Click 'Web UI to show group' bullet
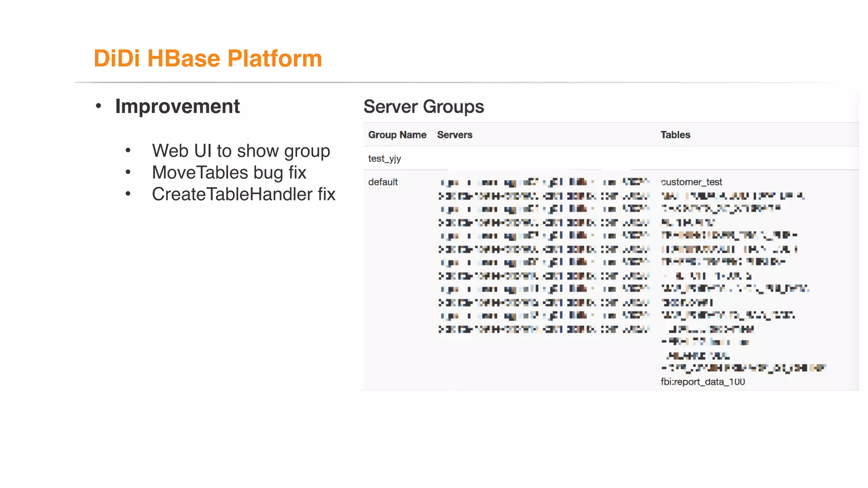Image resolution: width=868 pixels, height=488 pixels. coord(241,151)
